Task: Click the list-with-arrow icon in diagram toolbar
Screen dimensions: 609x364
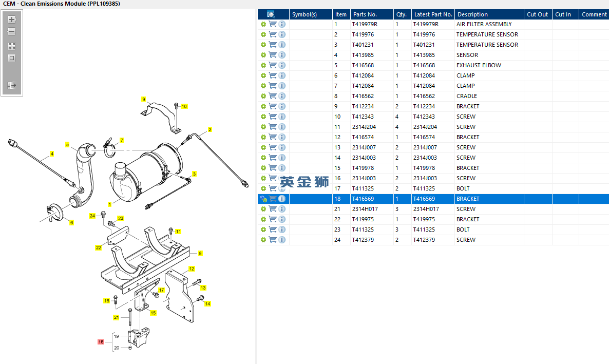Action: pos(12,85)
